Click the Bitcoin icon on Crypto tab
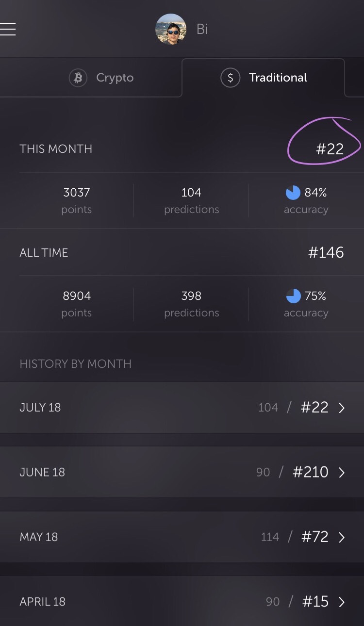The image size is (364, 626). pos(78,78)
